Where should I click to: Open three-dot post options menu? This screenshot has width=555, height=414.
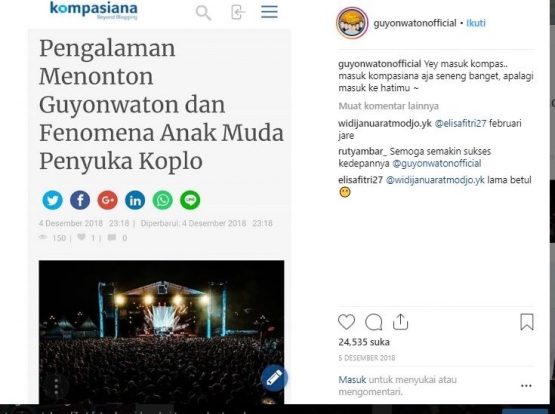526,386
